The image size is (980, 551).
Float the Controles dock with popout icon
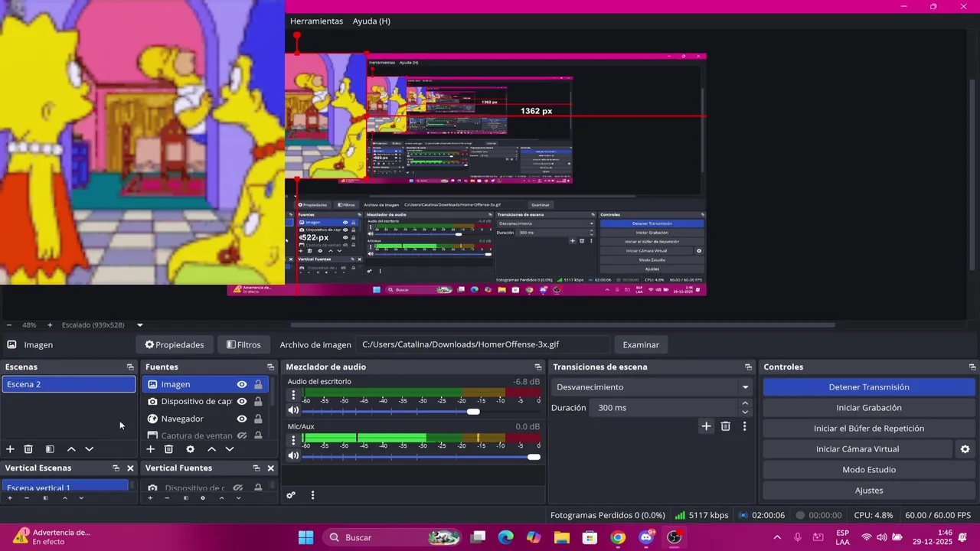click(x=972, y=367)
